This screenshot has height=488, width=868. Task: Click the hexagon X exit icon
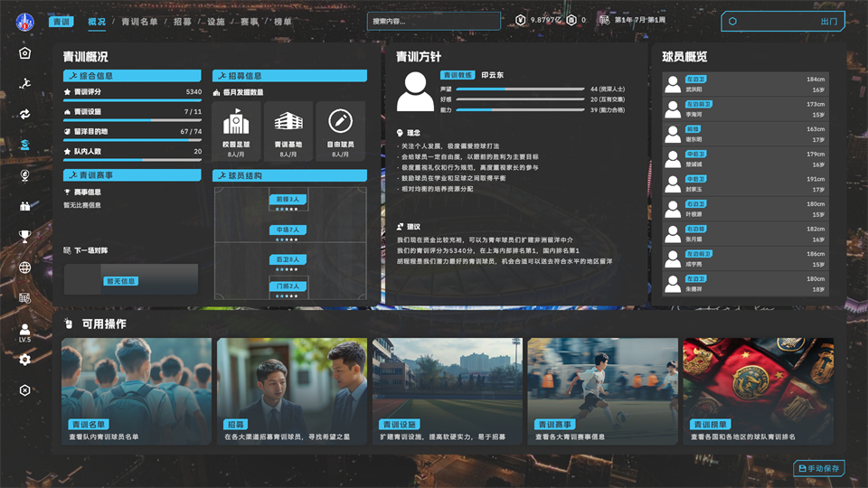[24, 390]
